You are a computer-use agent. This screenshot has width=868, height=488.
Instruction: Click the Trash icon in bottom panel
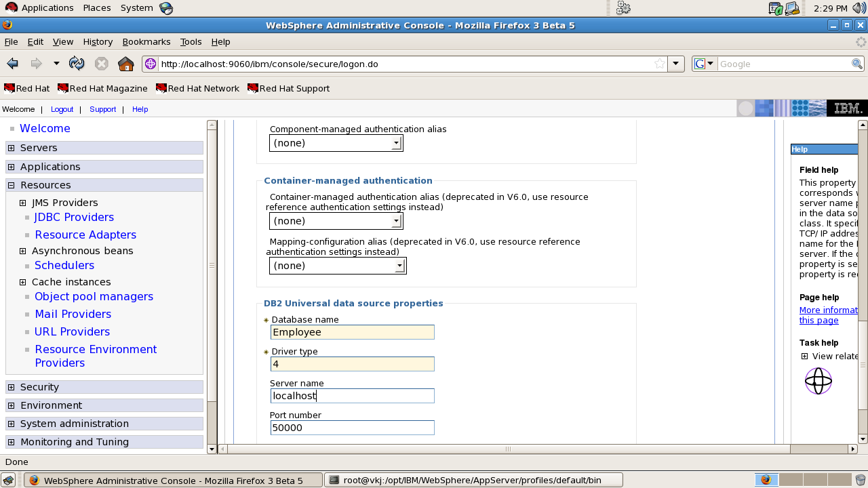pos(861,481)
